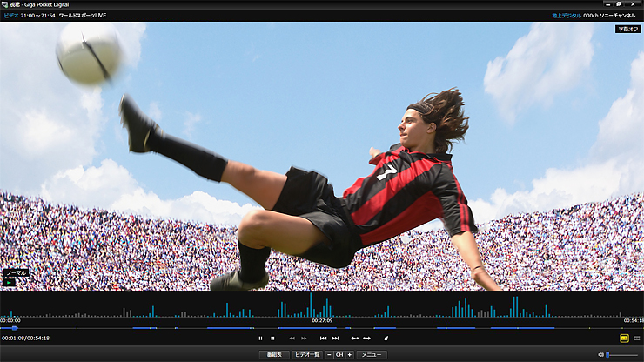Click the rewind icon

(292, 338)
